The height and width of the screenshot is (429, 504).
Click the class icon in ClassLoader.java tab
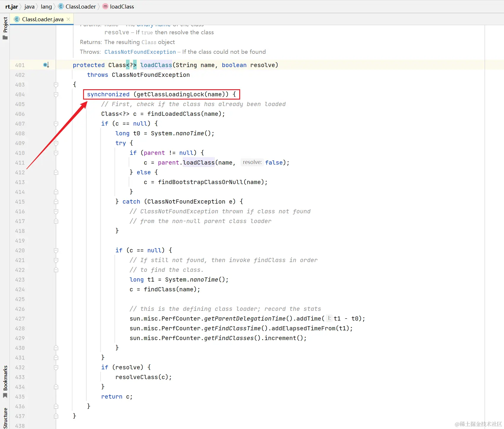coord(17,19)
